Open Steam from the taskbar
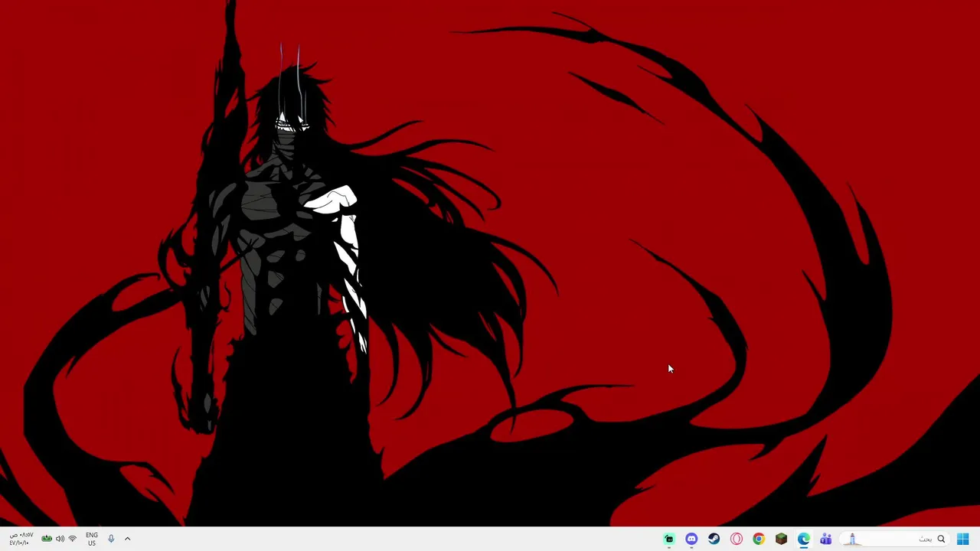The height and width of the screenshot is (551, 980). click(714, 539)
